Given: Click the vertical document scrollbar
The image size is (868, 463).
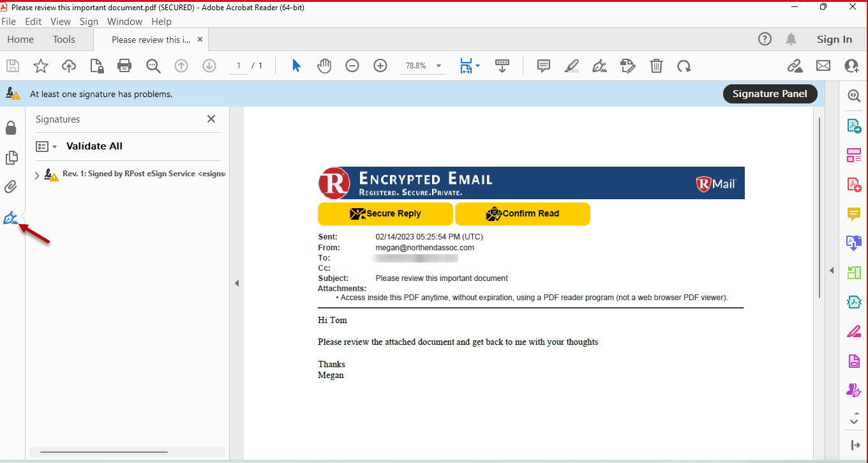Looking at the screenshot, I should (x=820, y=208).
